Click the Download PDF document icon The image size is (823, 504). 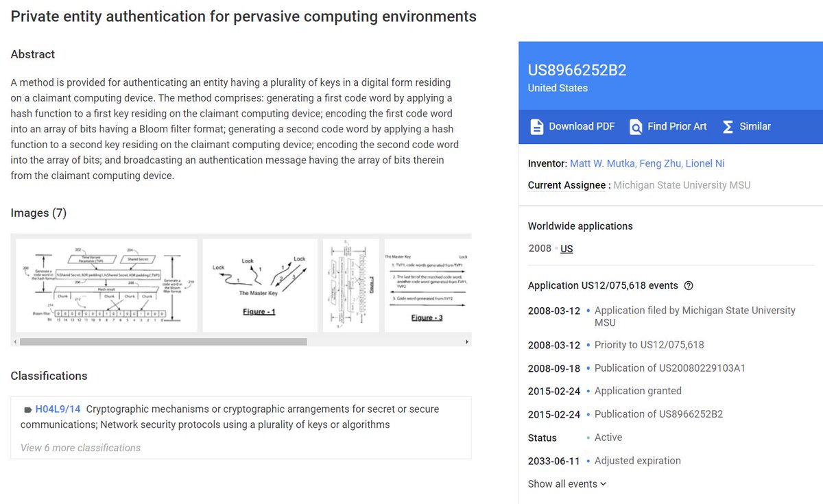click(x=536, y=127)
